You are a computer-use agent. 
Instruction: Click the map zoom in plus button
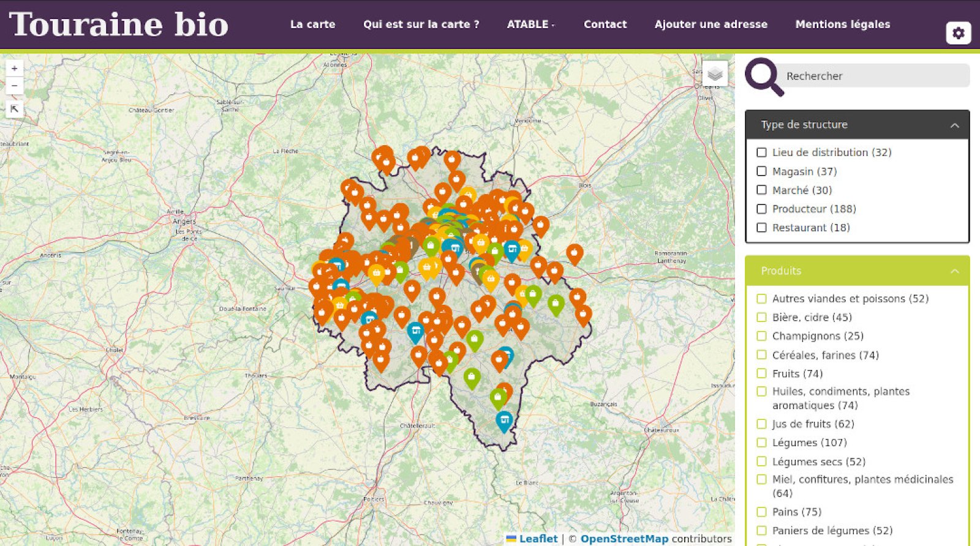point(14,69)
